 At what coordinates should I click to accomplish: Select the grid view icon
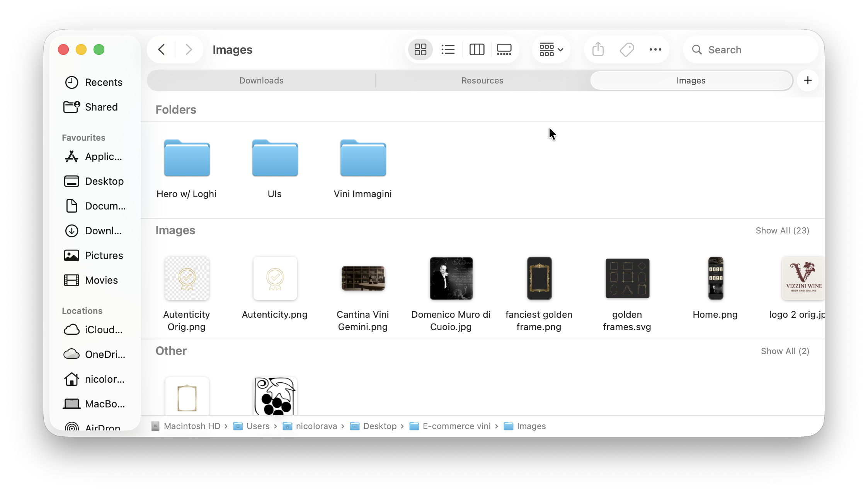(420, 49)
